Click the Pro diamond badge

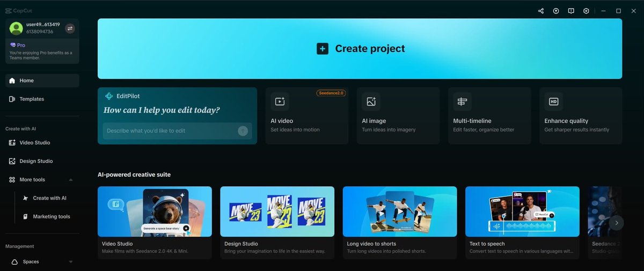coord(18,45)
